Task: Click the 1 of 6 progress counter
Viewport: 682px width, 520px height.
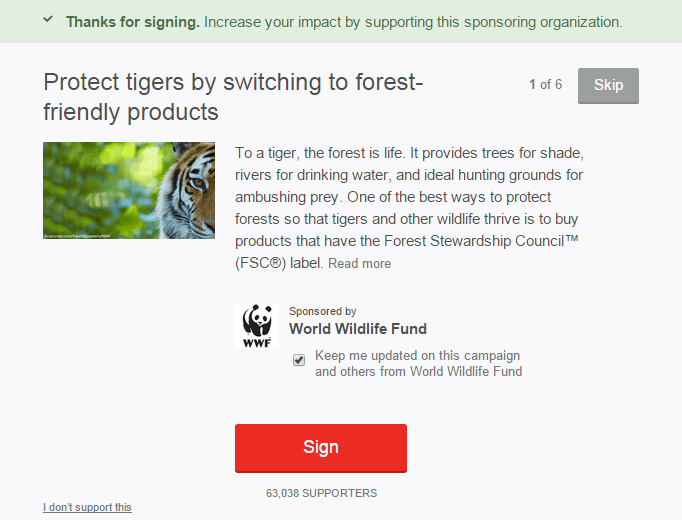Action: point(545,84)
